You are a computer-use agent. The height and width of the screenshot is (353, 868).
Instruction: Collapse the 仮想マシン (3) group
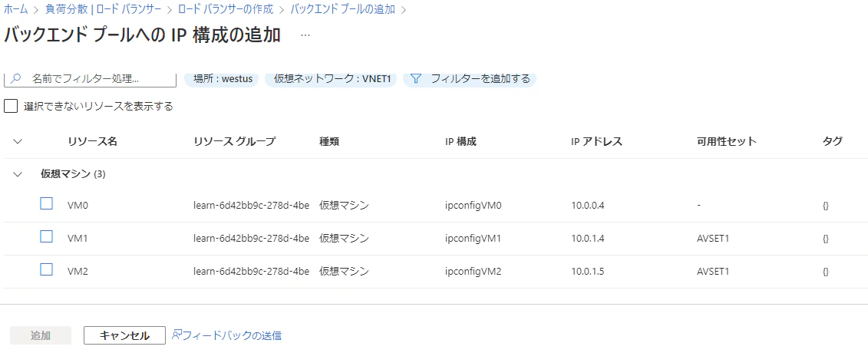pyautogui.click(x=18, y=174)
